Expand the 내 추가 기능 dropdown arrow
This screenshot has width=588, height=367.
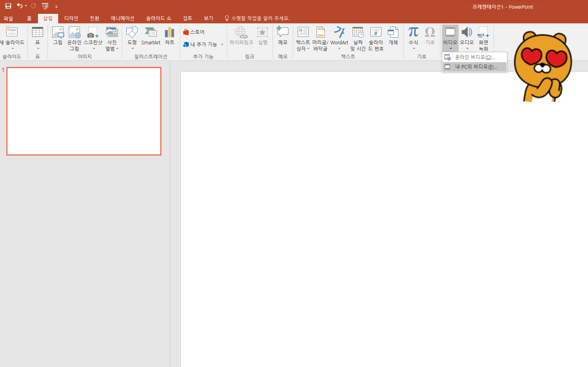tap(222, 44)
